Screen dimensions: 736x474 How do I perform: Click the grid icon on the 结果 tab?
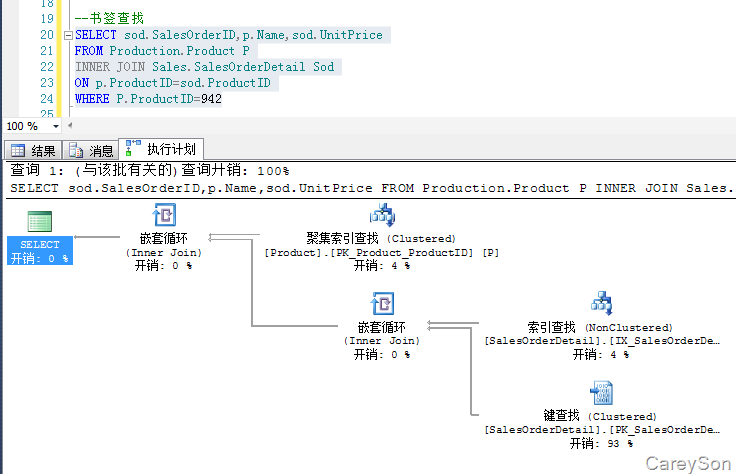[x=18, y=151]
